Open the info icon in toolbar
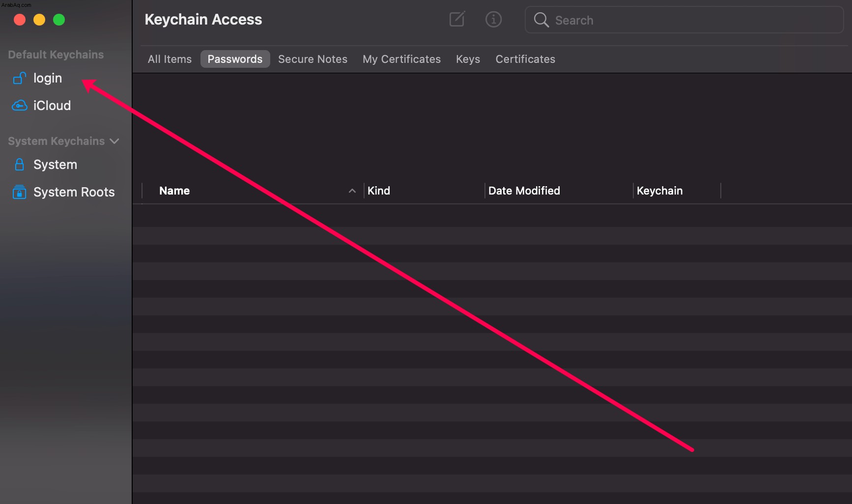The height and width of the screenshot is (504, 852). pyautogui.click(x=493, y=20)
